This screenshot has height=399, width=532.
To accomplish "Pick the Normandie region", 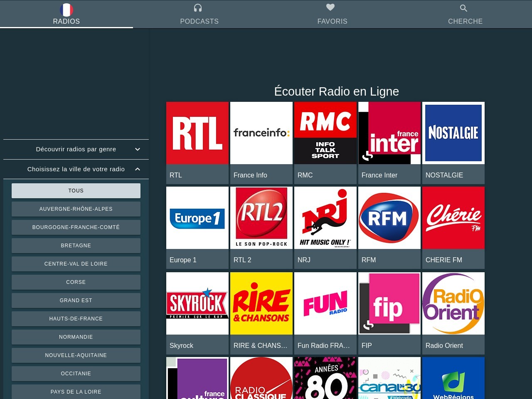I will pyautogui.click(x=76, y=337).
